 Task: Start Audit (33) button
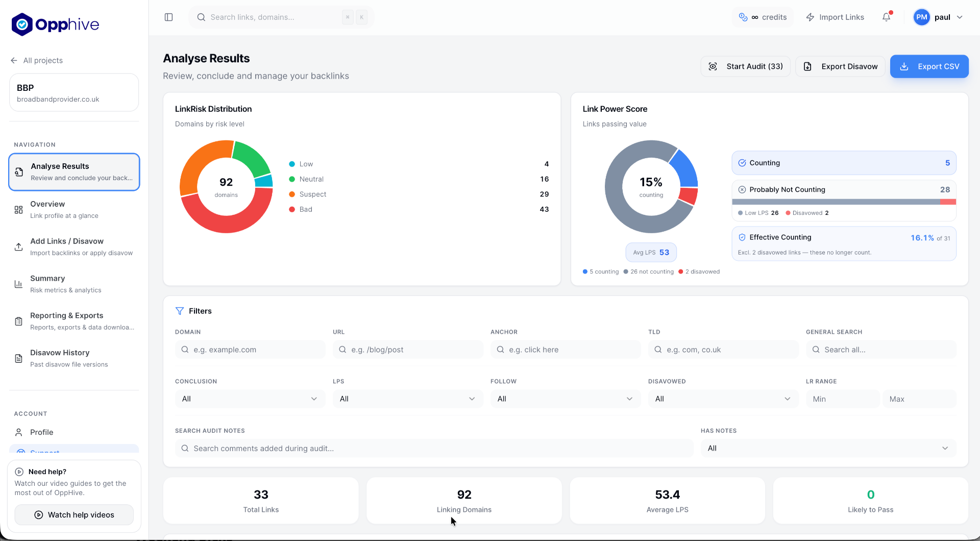746,66
